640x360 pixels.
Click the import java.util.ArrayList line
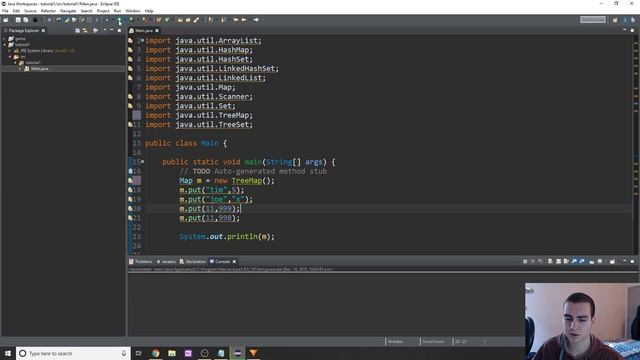[x=203, y=40]
